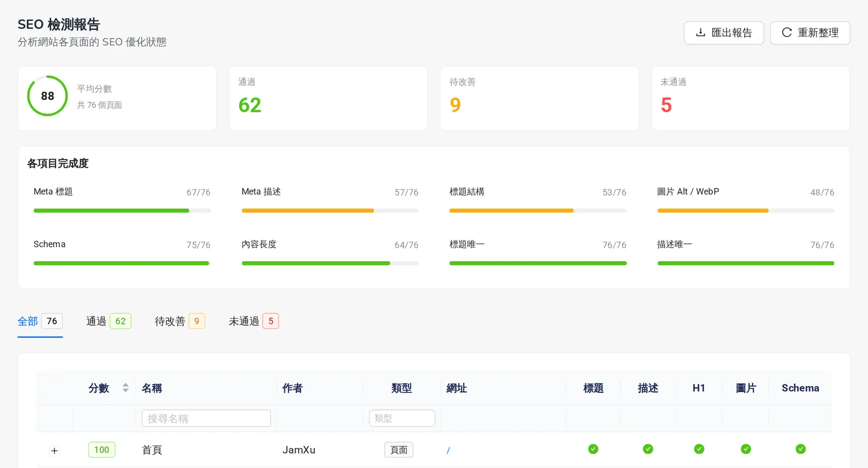Click the average score 88 circle
This screenshot has width=868, height=468.
(48, 96)
